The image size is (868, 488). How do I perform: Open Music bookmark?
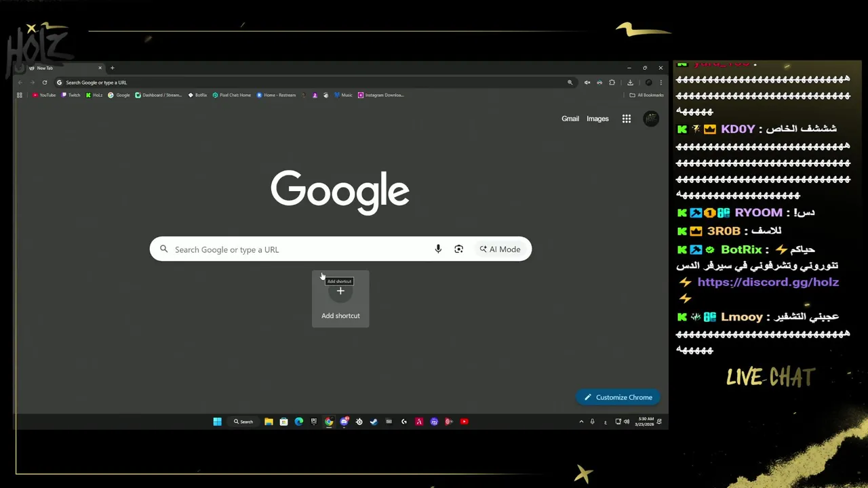click(x=343, y=95)
